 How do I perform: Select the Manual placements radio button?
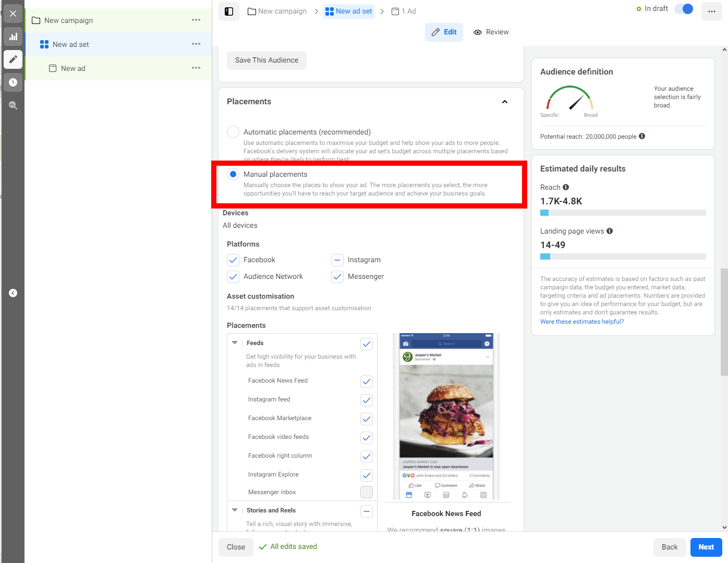pos(233,174)
